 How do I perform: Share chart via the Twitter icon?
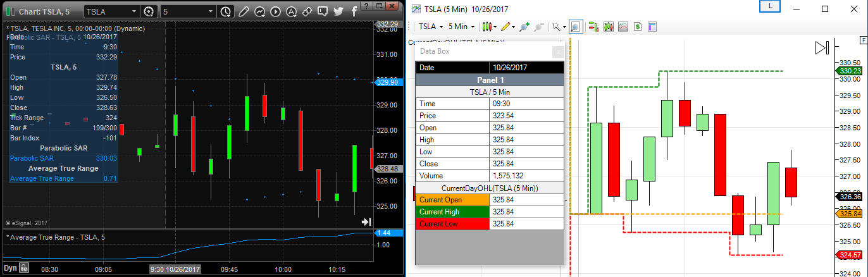[338, 11]
